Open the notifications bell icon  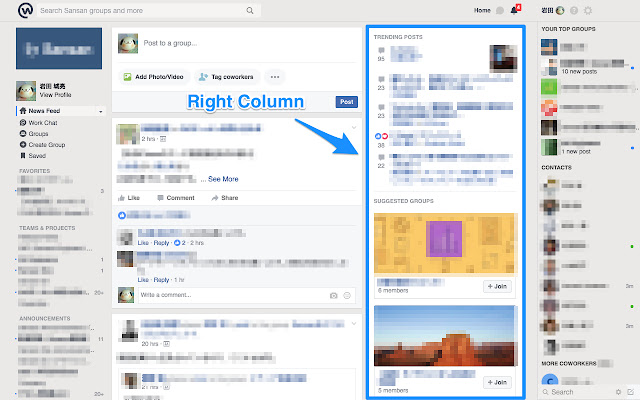[x=514, y=10]
